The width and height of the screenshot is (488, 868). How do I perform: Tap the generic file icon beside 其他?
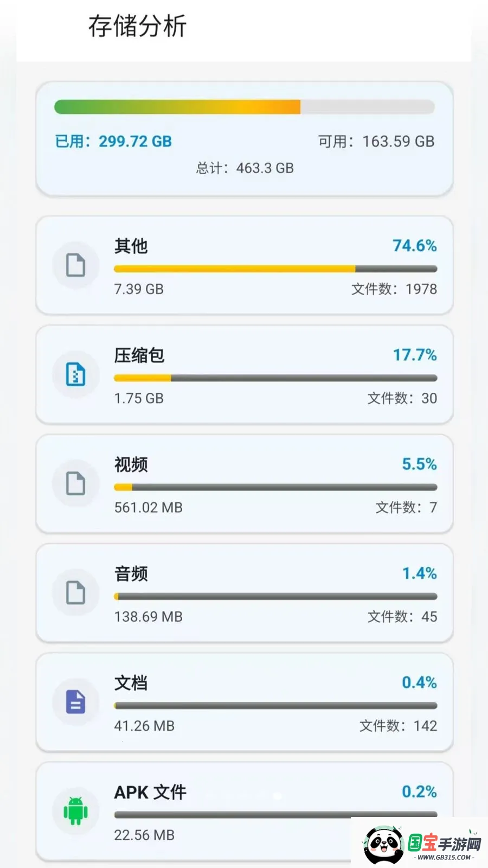coord(76,265)
